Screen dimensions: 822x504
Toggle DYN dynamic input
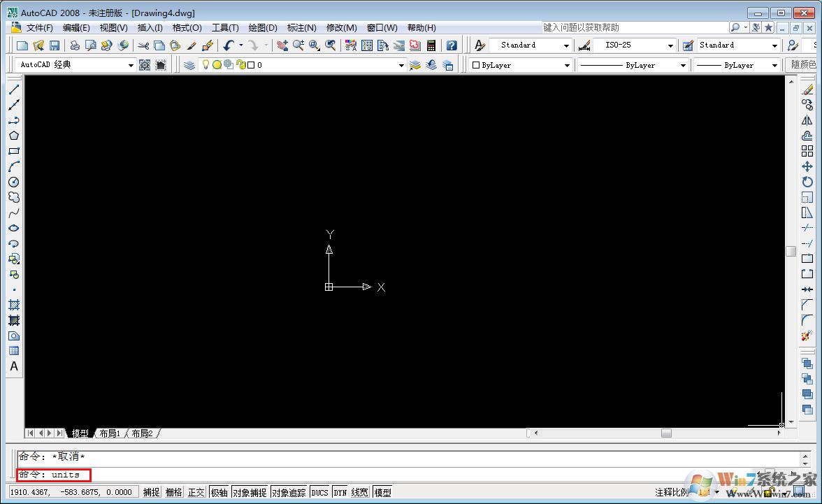(340, 492)
